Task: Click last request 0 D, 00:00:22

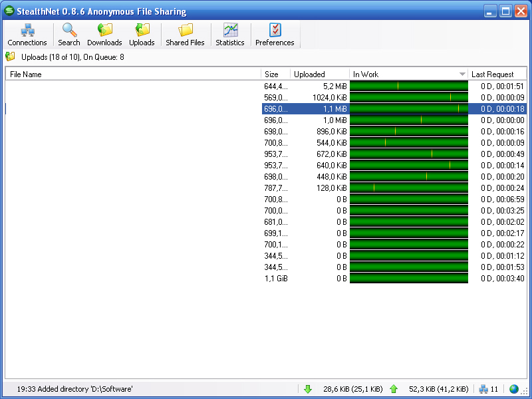Action: 503,245
